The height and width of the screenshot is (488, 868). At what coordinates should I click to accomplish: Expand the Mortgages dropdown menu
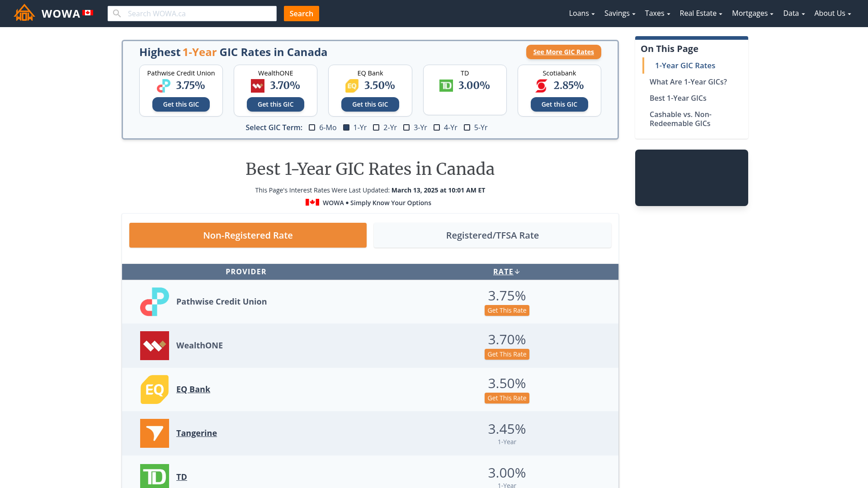(752, 13)
